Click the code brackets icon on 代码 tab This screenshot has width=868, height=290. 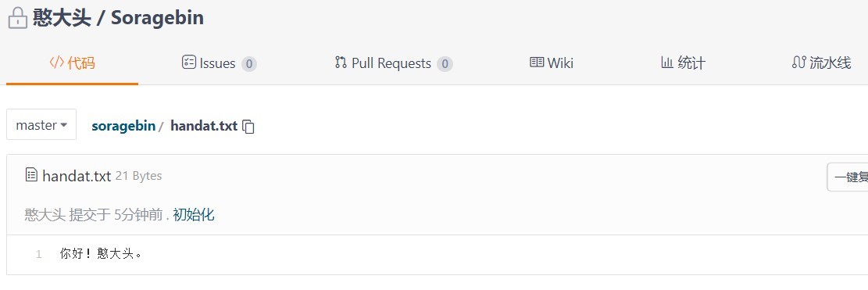(x=56, y=63)
